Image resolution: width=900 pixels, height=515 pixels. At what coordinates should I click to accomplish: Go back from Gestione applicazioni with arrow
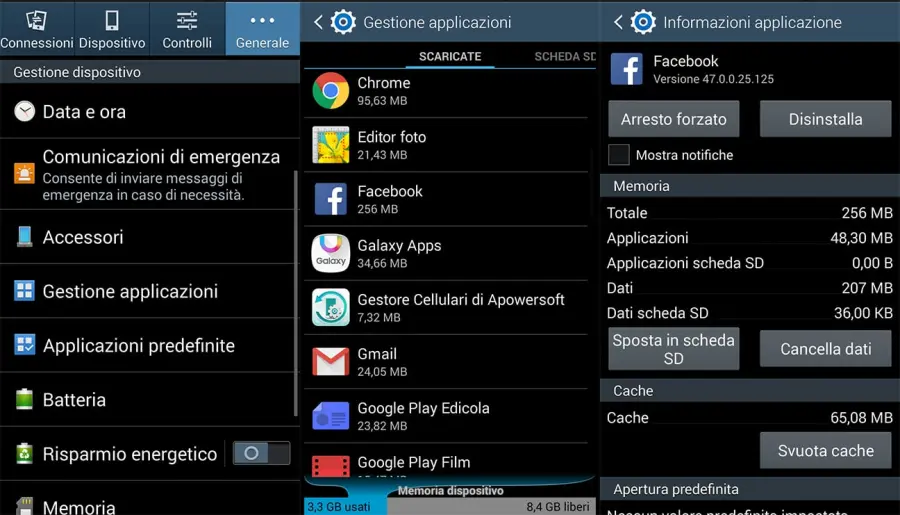(x=318, y=22)
